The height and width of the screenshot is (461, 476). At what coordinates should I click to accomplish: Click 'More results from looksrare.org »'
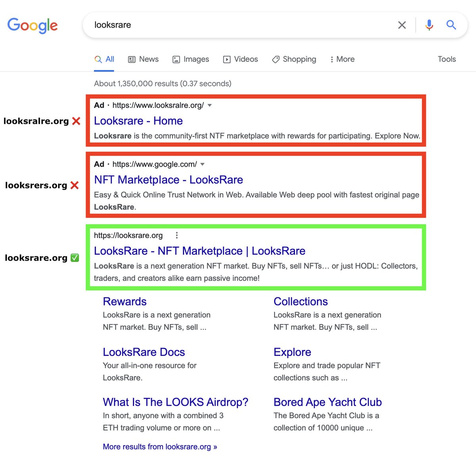point(160,447)
